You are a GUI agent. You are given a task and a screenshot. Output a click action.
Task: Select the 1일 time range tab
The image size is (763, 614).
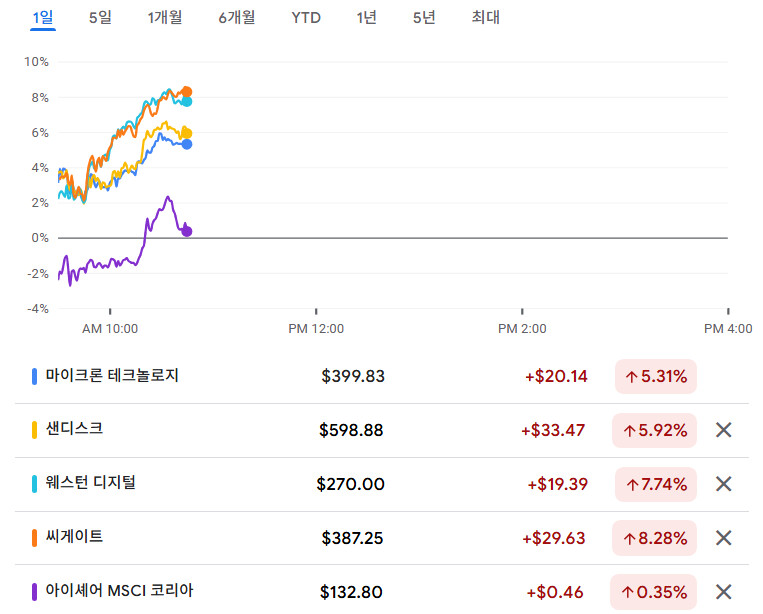(43, 17)
